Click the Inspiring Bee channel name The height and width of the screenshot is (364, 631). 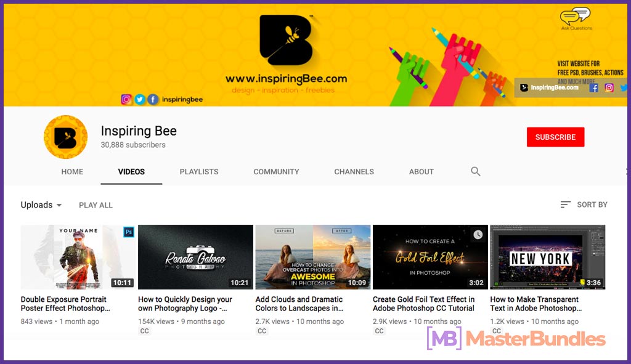pyautogui.click(x=139, y=131)
